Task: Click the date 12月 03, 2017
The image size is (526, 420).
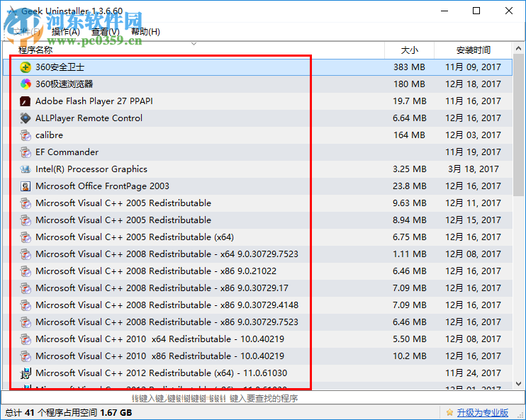Action: (473, 135)
